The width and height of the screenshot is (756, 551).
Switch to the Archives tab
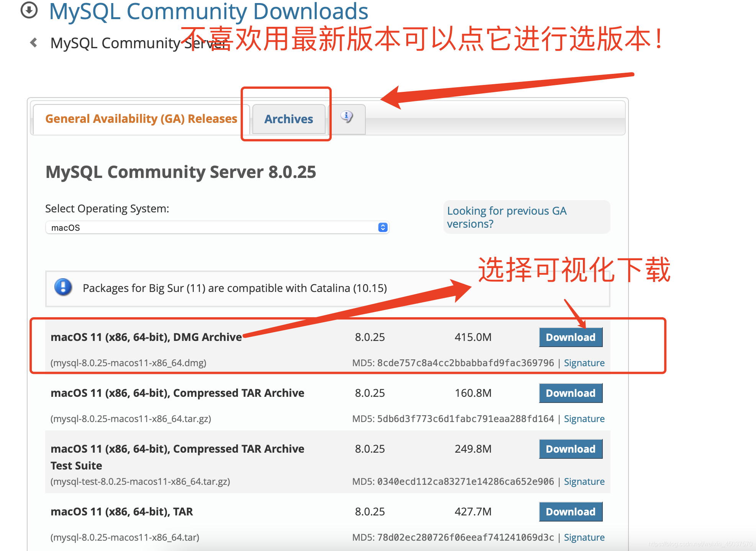pyautogui.click(x=289, y=119)
